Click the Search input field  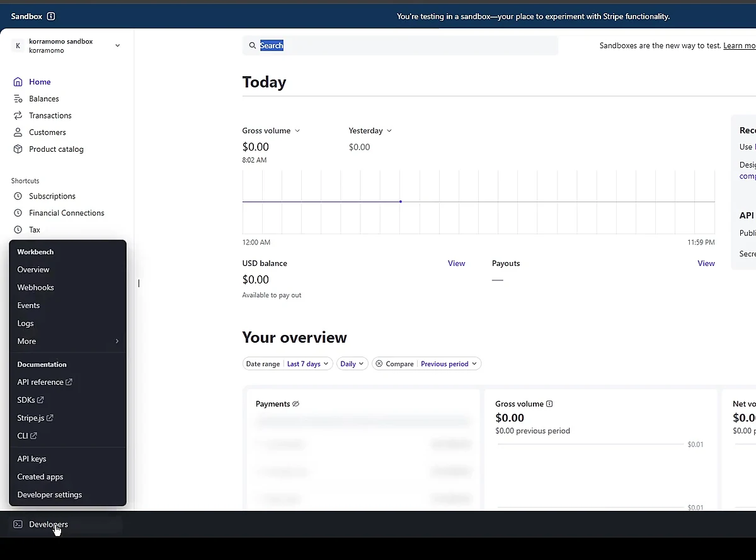400,45
